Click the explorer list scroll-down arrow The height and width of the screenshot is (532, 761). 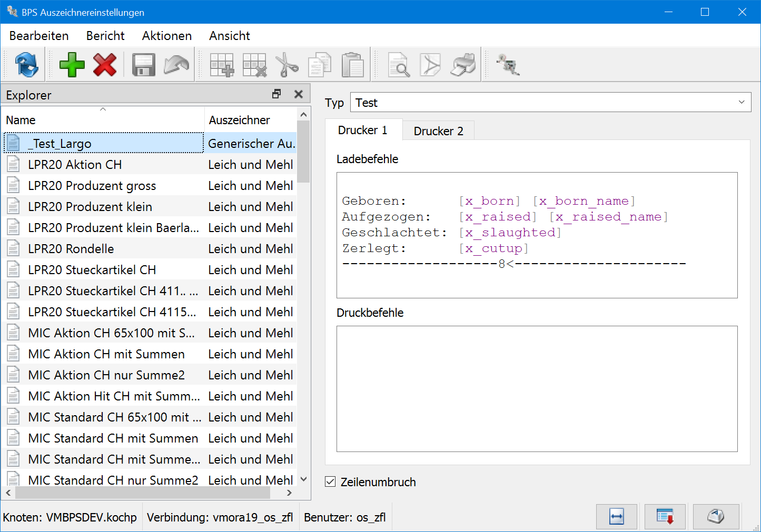[x=303, y=479]
